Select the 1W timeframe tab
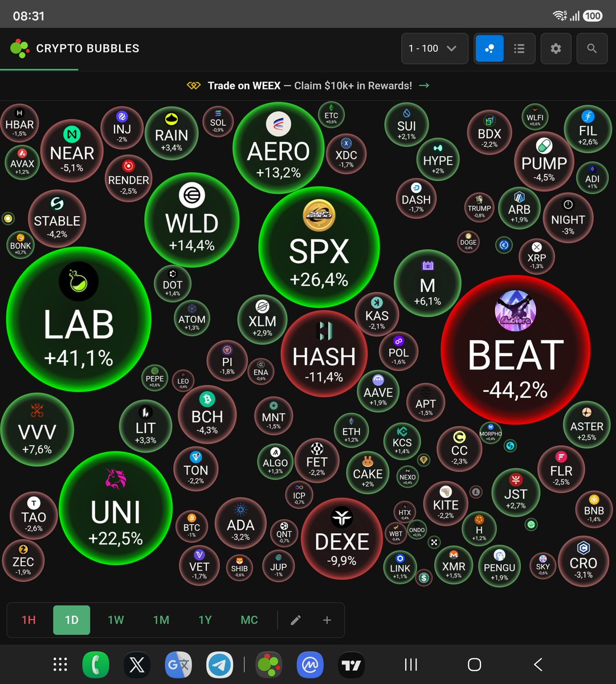The height and width of the screenshot is (684, 616). 116,620
